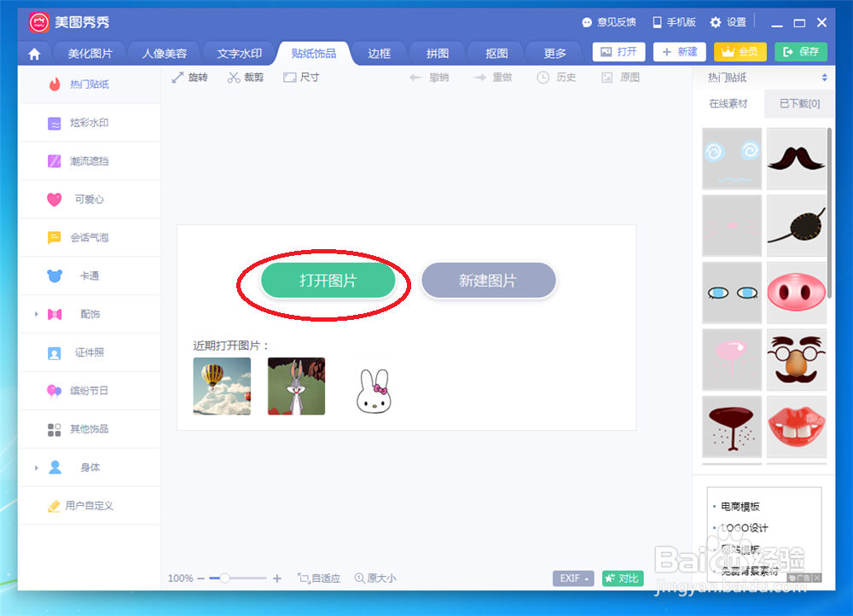853x616 pixels.
Task: Select the 潮流遮挡 category
Action: [90, 161]
